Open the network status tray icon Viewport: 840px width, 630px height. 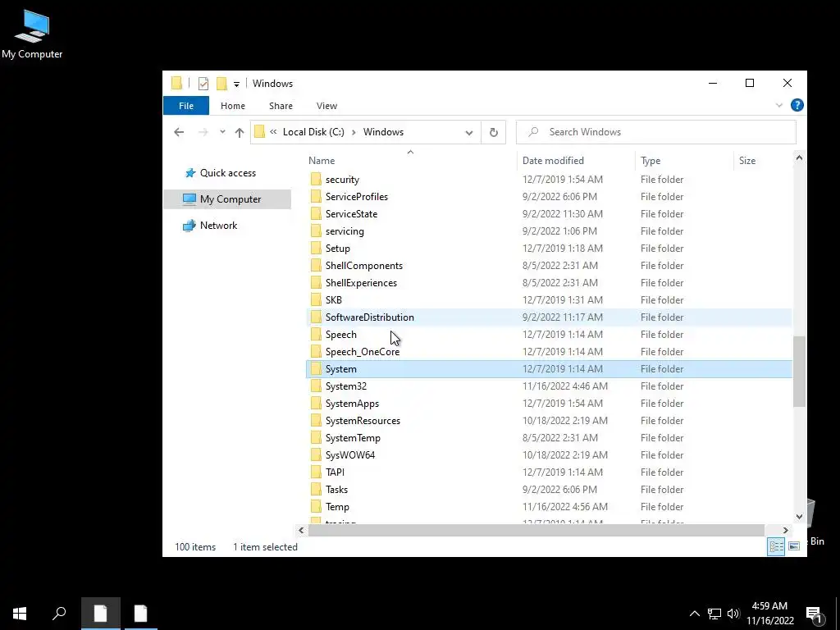pos(714,614)
